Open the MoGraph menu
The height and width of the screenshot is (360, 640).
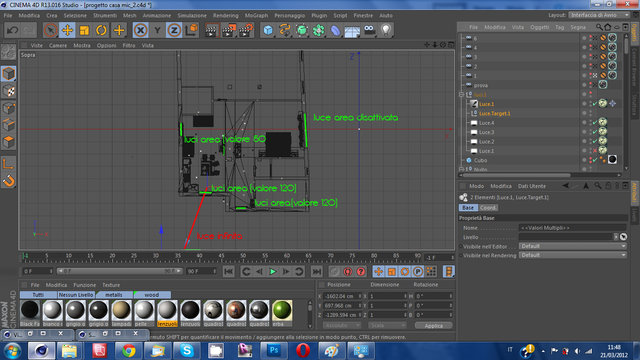[256, 16]
